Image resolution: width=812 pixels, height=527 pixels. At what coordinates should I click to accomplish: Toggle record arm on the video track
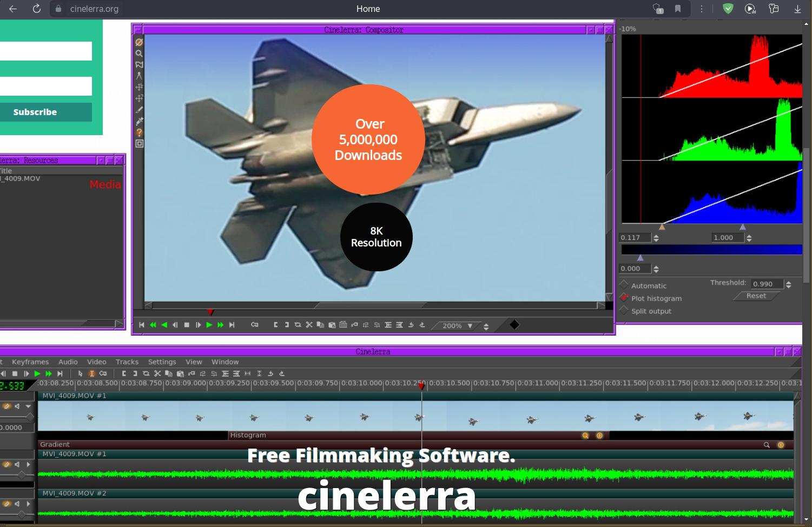pos(6,406)
